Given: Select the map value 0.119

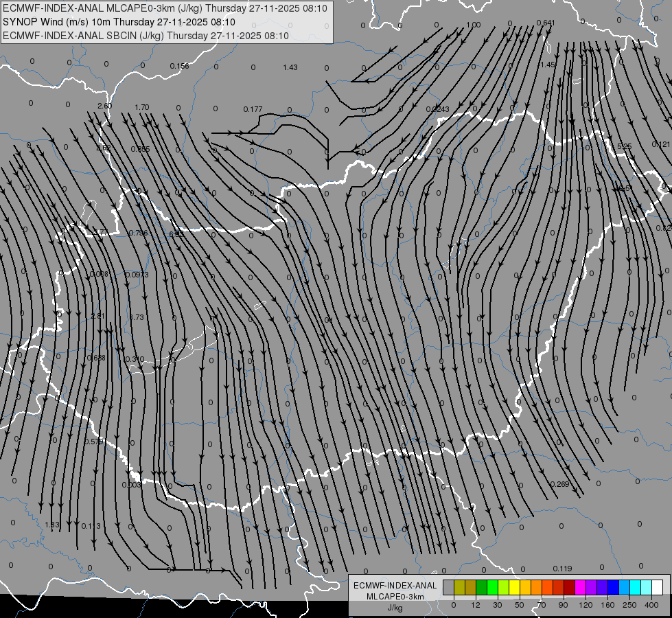Looking at the screenshot, I should (x=562, y=569).
